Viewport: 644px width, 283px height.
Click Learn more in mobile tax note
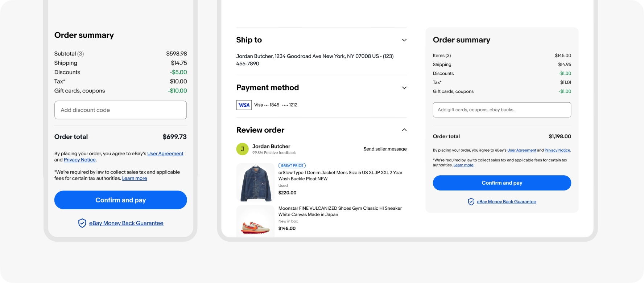[x=134, y=179]
